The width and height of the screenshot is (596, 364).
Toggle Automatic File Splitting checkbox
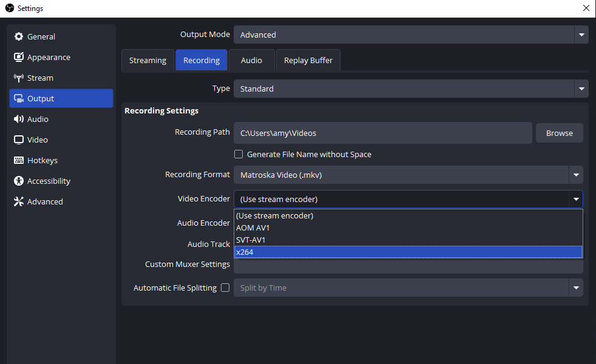pyautogui.click(x=225, y=288)
